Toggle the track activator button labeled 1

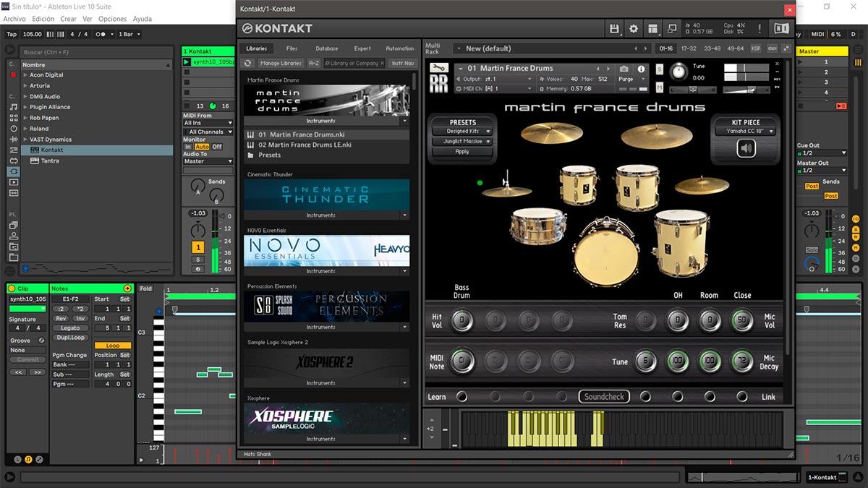click(197, 247)
